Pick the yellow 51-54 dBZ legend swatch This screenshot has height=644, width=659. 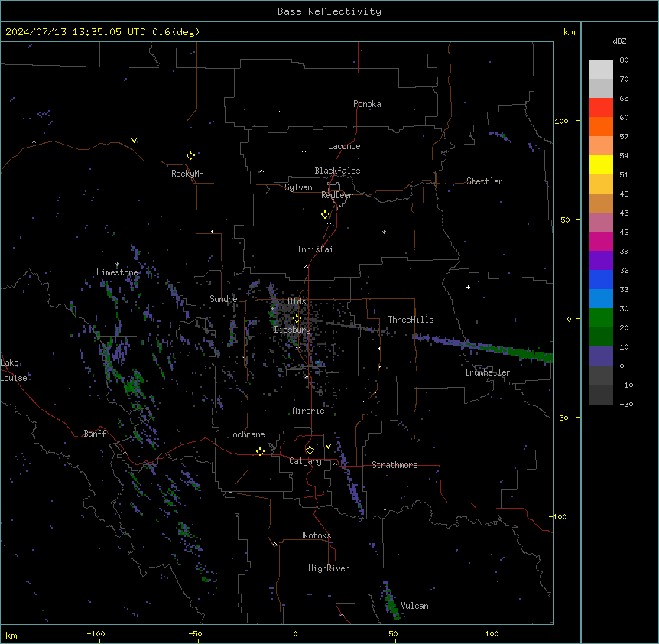(601, 164)
